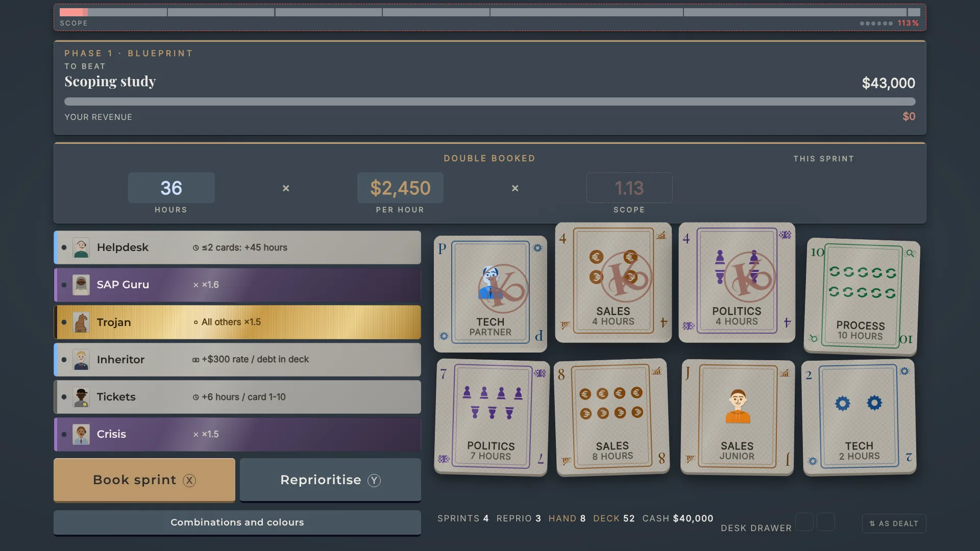Click the '+6 hours / card 1-10' text
This screenshot has width=980, height=551.
[243, 397]
